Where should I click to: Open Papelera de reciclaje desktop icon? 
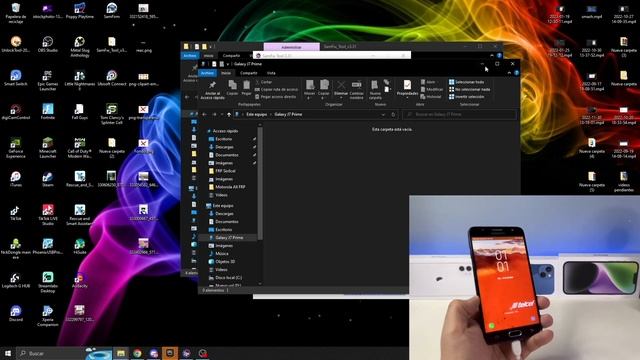[x=16, y=13]
